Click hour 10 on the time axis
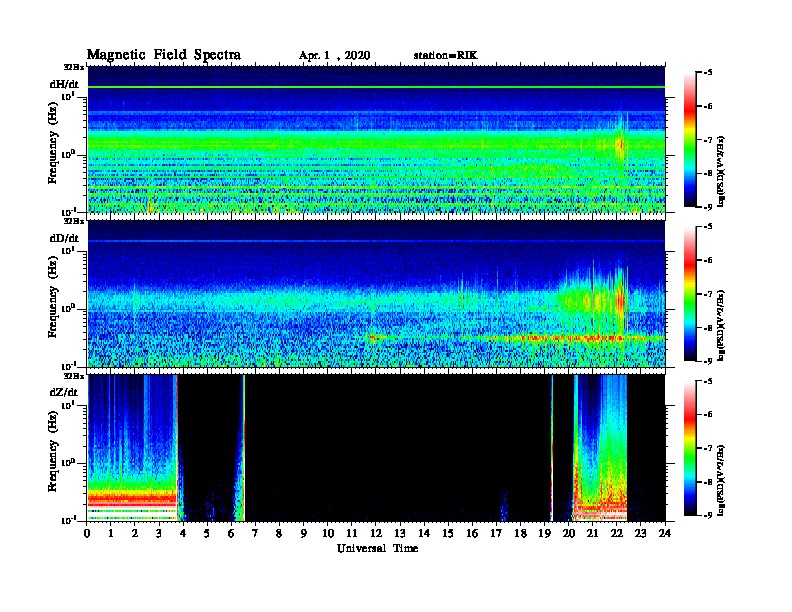This screenshot has height=612, width=792. tap(328, 533)
